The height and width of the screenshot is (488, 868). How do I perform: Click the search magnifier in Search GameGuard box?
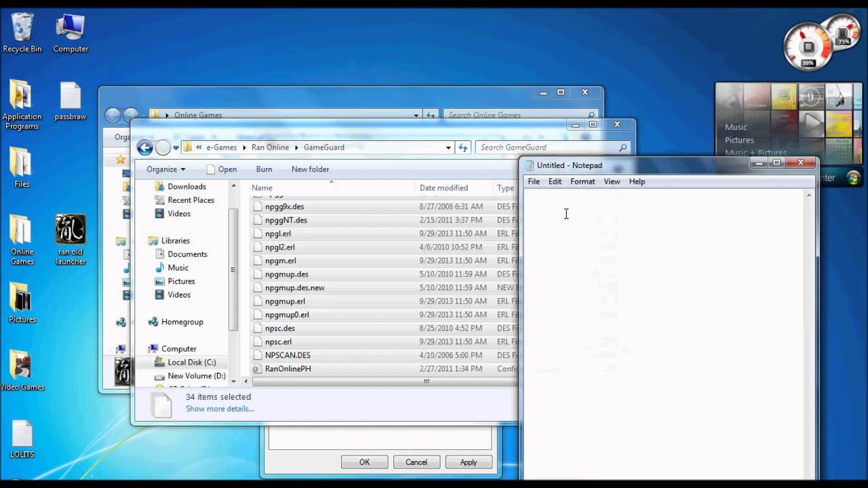pyautogui.click(x=623, y=147)
